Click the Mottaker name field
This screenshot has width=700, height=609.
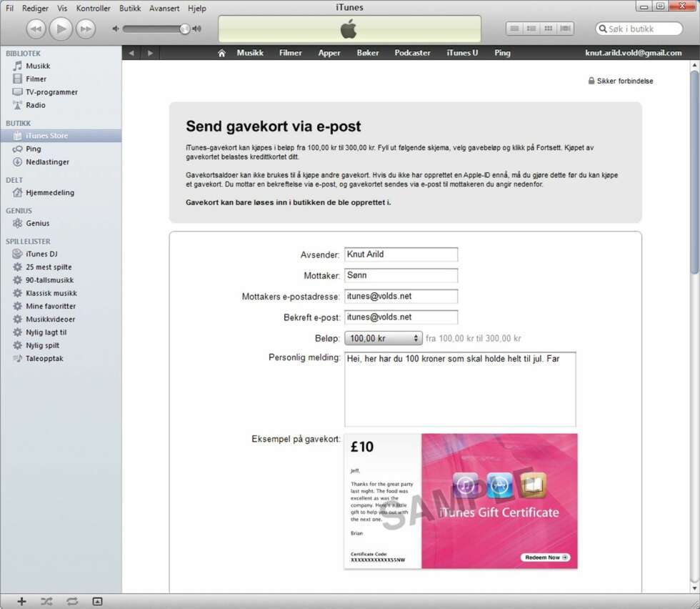coord(401,275)
